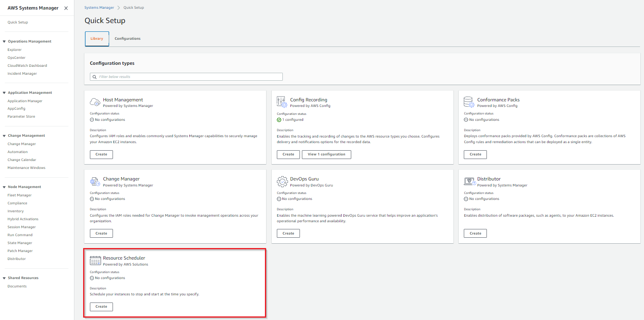Collapse the Operations Management section
This screenshot has height=320, width=644.
[4, 41]
